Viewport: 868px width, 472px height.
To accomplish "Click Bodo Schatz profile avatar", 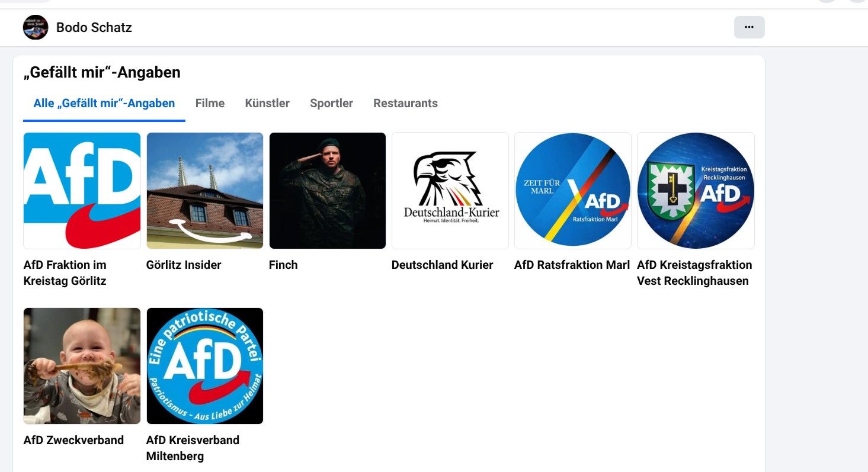I will [36, 27].
